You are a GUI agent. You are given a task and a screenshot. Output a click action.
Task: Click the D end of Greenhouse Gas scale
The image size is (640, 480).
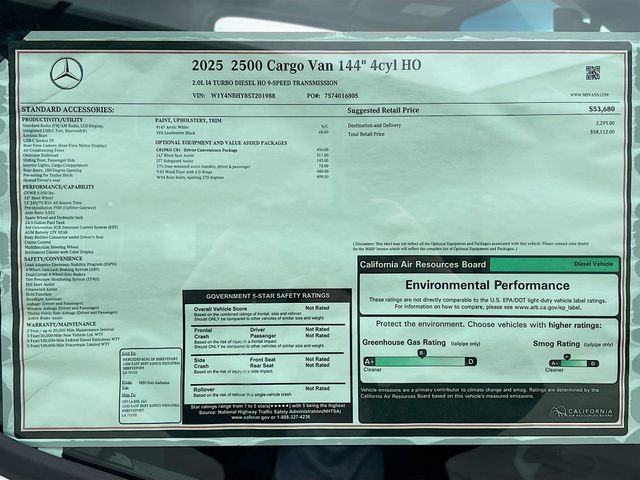[471, 361]
